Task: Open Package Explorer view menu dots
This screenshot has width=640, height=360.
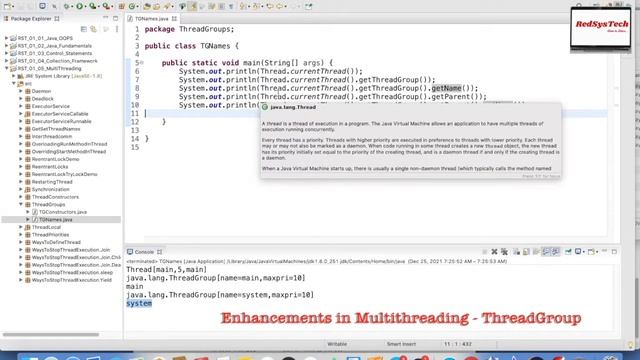Action: pos(117,29)
